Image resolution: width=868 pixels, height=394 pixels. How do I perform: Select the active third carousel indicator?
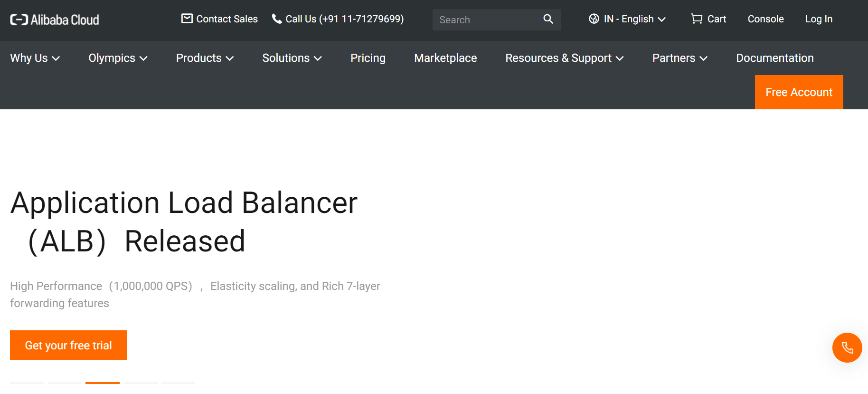[103, 383]
